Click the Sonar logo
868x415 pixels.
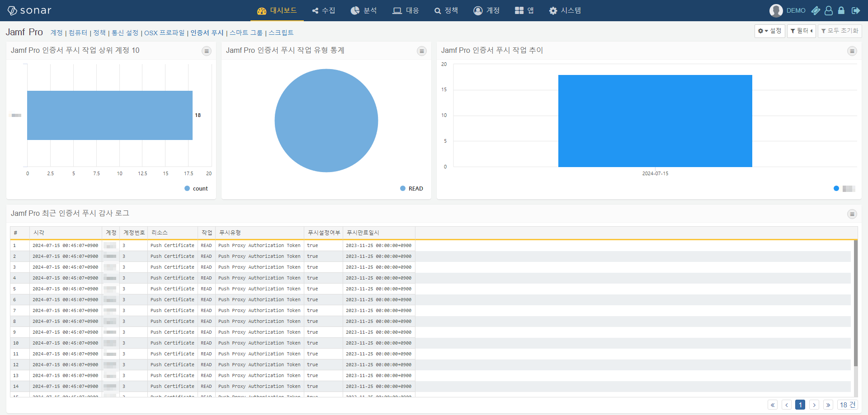(29, 10)
